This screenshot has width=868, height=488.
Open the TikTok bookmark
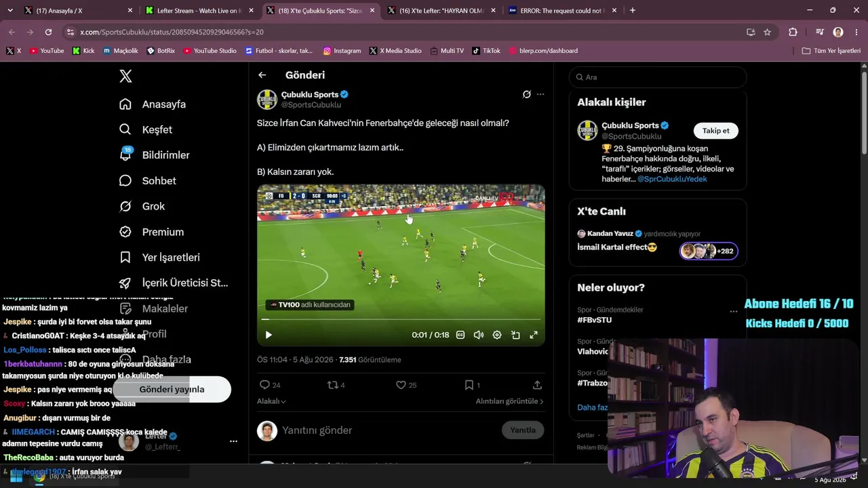486,51
